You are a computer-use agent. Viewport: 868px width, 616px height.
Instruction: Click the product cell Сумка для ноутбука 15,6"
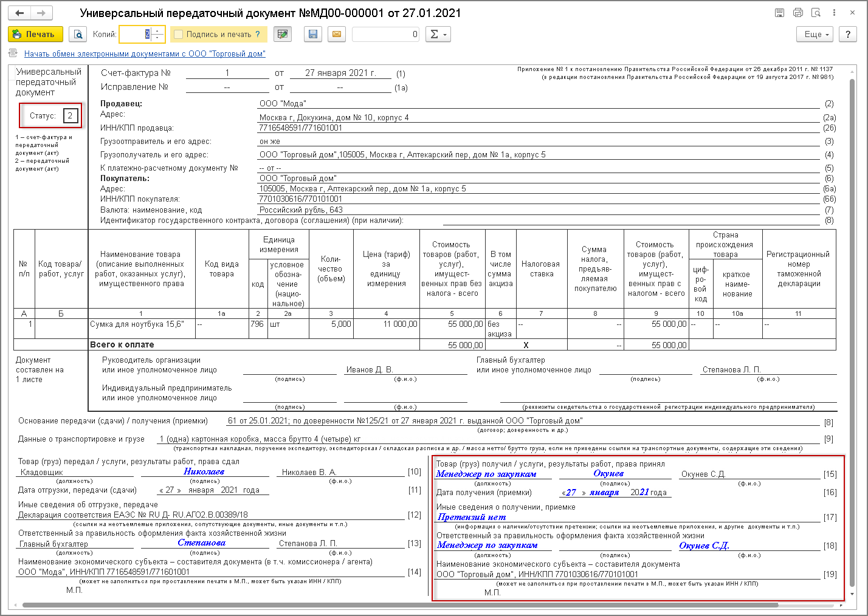[x=142, y=329]
